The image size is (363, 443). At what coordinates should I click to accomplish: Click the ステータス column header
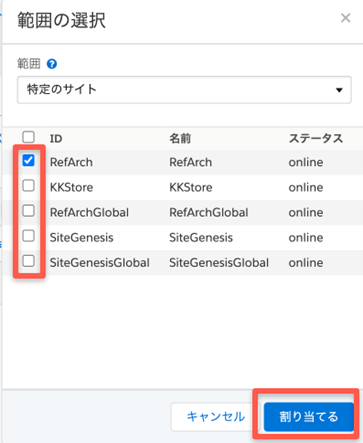(x=316, y=138)
